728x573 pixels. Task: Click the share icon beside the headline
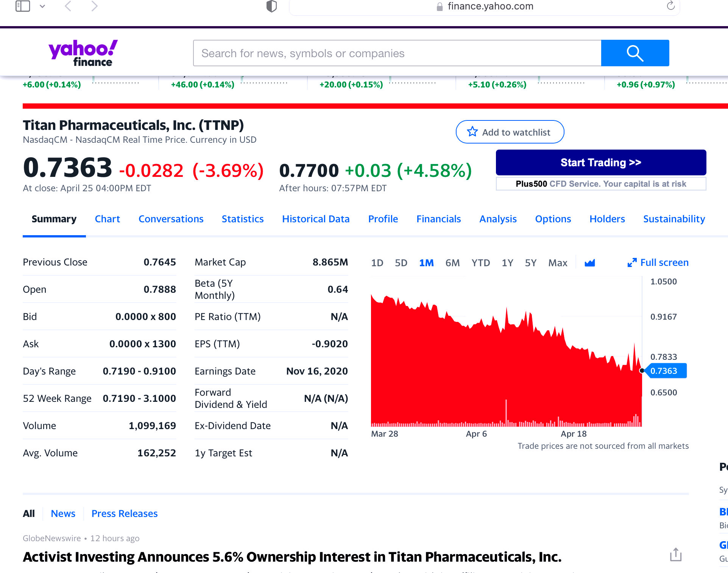click(676, 555)
